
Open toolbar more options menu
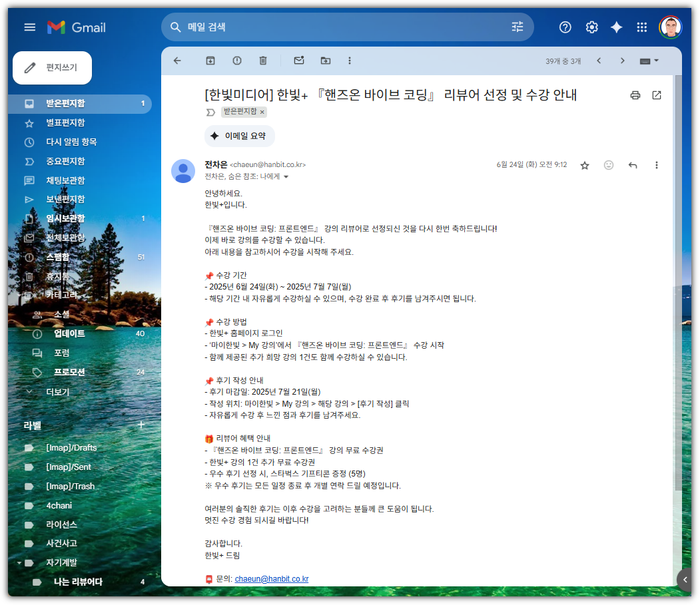[x=350, y=61]
